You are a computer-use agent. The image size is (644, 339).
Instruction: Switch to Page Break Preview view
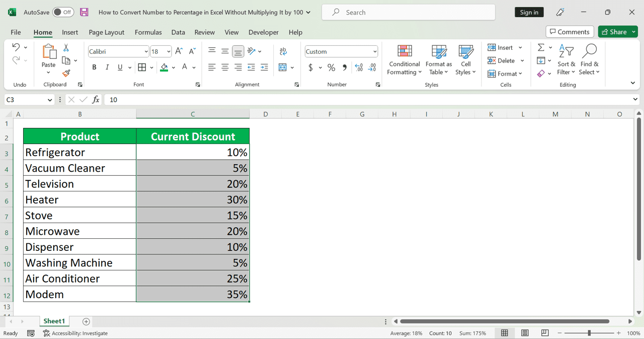pos(545,333)
